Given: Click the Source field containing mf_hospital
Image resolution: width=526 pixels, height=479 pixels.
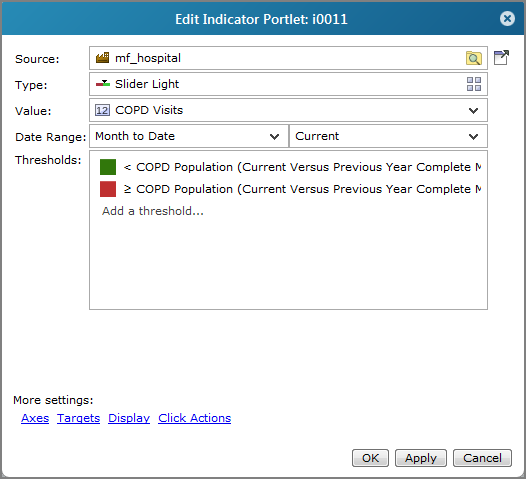Looking at the screenshot, I should point(288,58).
